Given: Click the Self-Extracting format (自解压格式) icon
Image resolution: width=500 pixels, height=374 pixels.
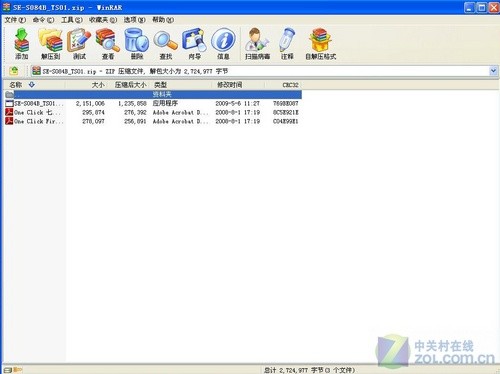Looking at the screenshot, I should (x=321, y=44).
